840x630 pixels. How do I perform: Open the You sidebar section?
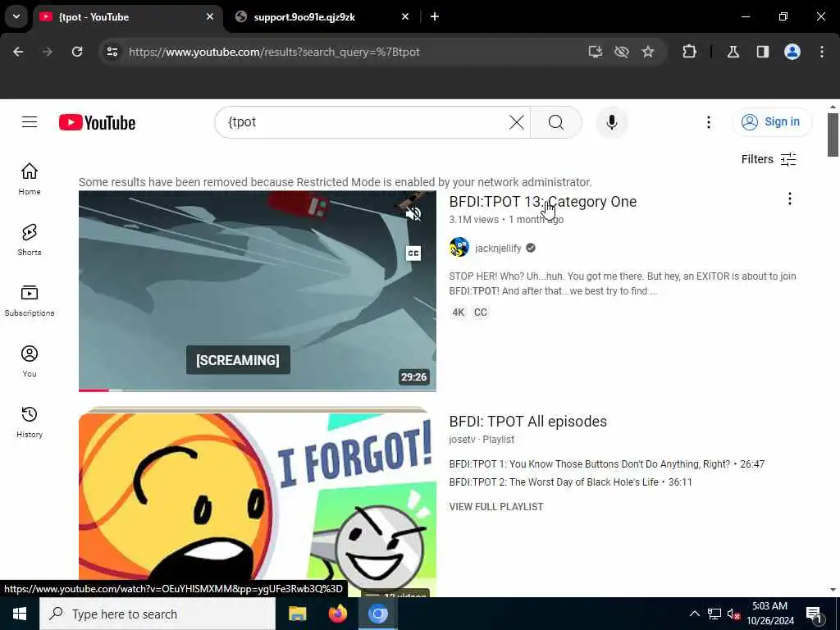30,361
